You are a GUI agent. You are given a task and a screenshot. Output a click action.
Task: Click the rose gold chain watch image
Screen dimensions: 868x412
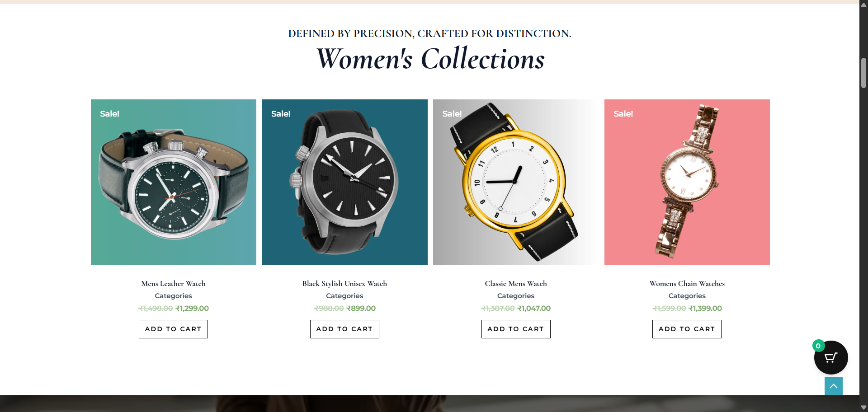point(687,182)
